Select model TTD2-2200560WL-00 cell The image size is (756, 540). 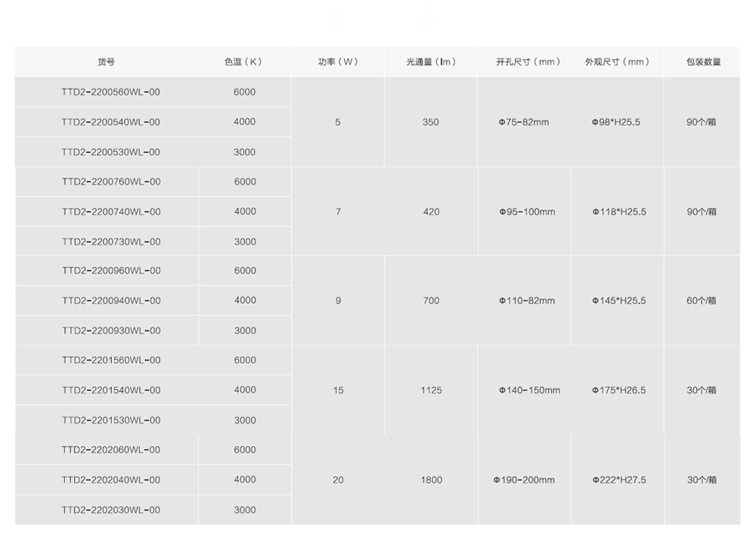(x=111, y=92)
